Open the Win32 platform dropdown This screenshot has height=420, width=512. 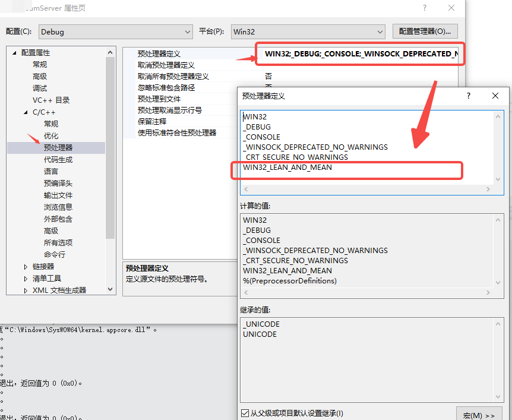[x=378, y=31]
